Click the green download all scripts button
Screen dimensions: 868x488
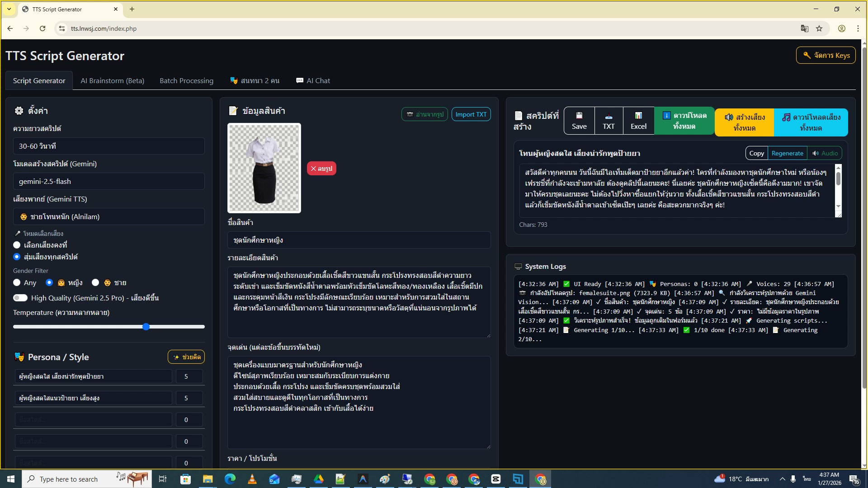[x=684, y=121]
